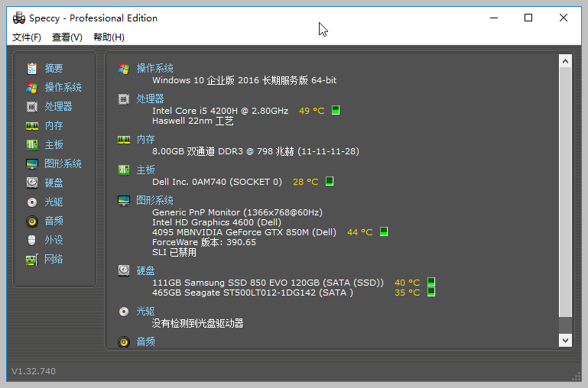Select 外设 in the sidebar
Image resolution: width=588 pixels, height=388 pixels.
[54, 240]
